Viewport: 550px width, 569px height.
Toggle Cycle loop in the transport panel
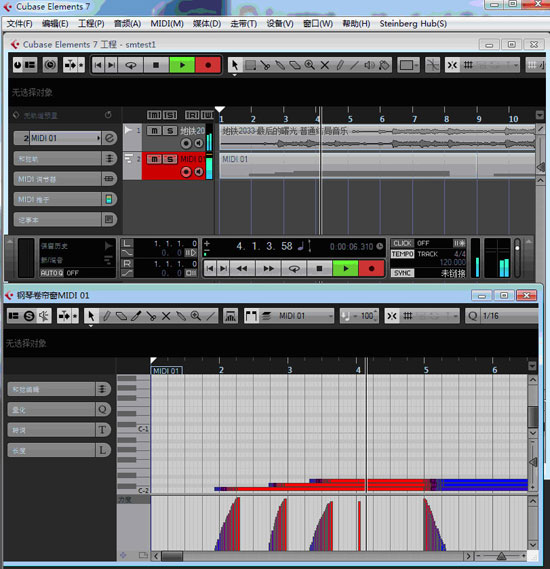[x=294, y=269]
